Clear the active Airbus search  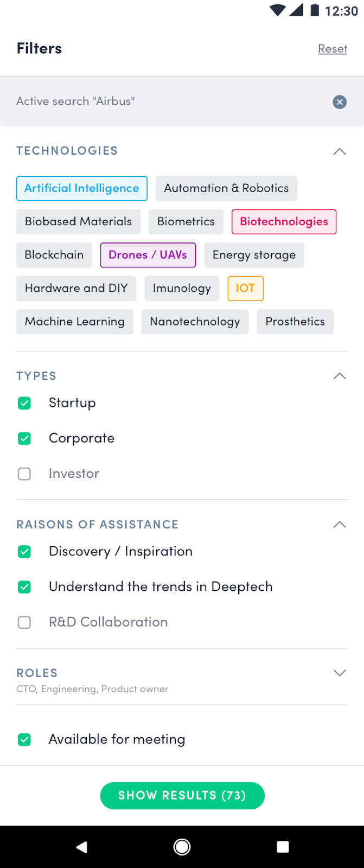tap(340, 102)
